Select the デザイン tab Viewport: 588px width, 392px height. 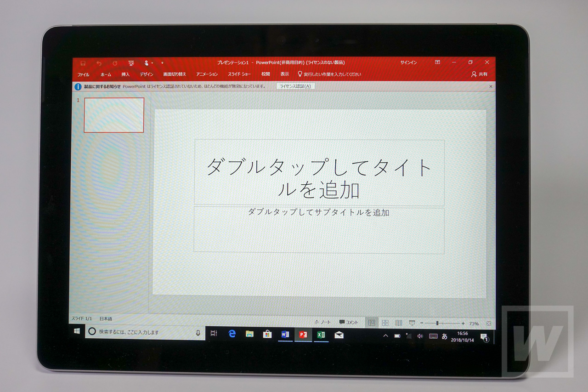coord(147,74)
